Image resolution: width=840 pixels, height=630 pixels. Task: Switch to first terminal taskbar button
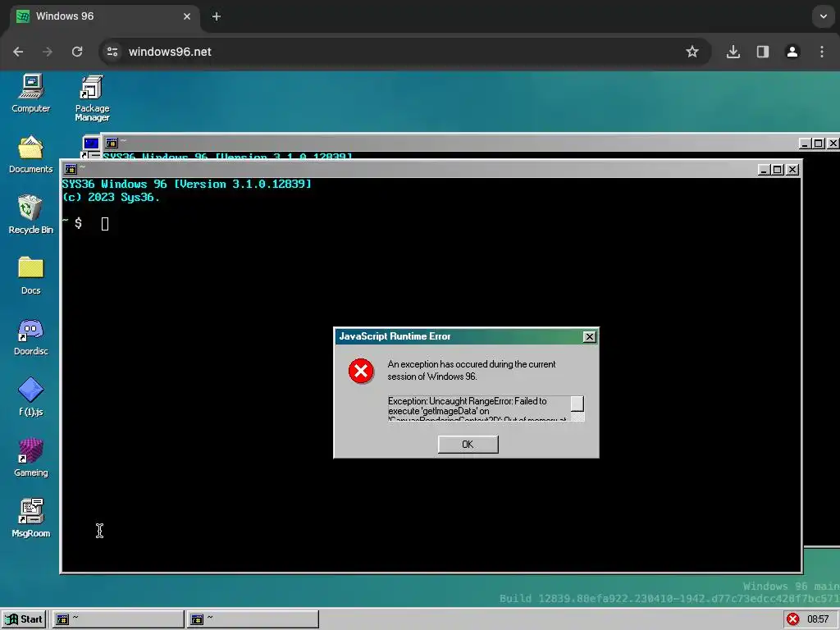118,619
